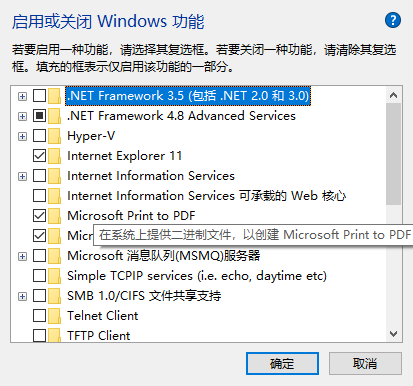Tick the TFTP Client checkbox
The height and width of the screenshot is (386, 413).
pyautogui.click(x=39, y=335)
